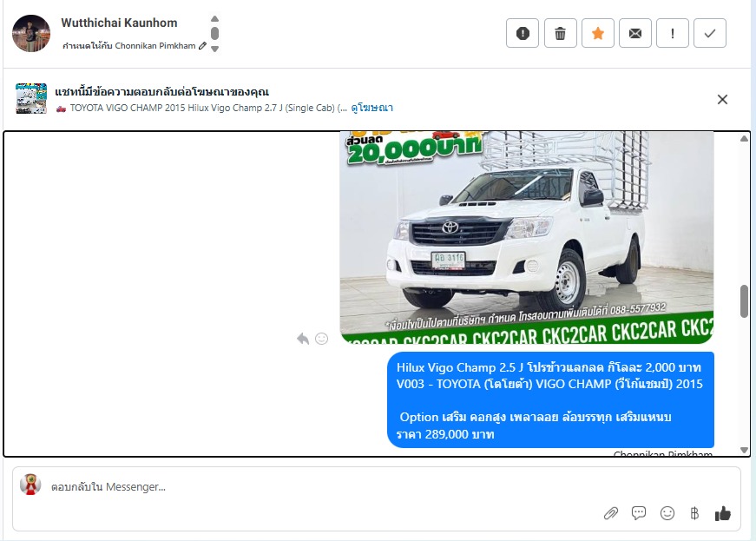This screenshot has height=541, width=756.
Task: Click the contact name Wutthichai Kaunhom
Action: click(119, 23)
